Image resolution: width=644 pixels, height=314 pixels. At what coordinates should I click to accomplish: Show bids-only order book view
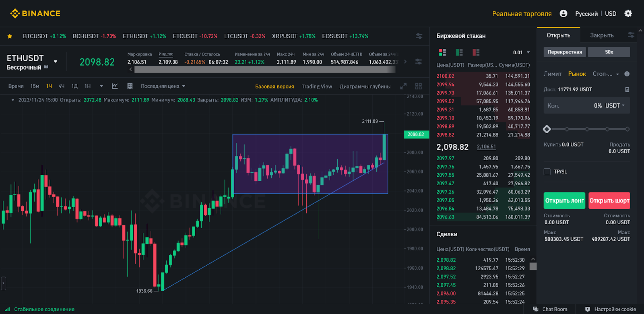[459, 52]
